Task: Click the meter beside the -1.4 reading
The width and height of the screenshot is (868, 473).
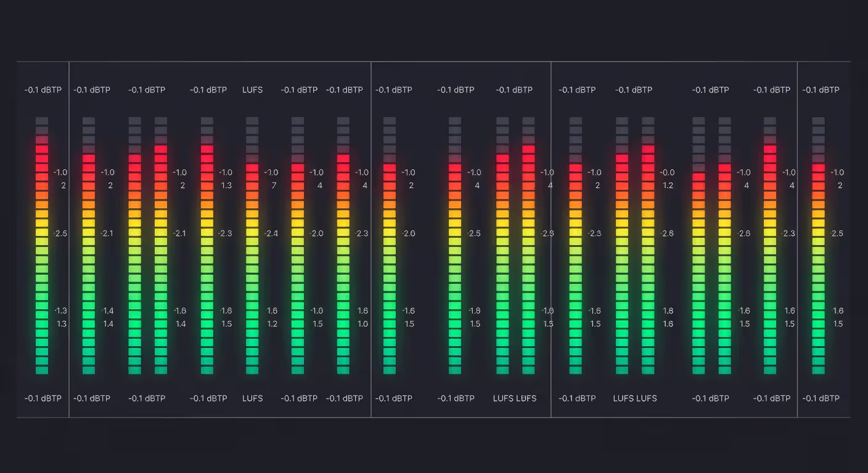Action: pos(89,246)
